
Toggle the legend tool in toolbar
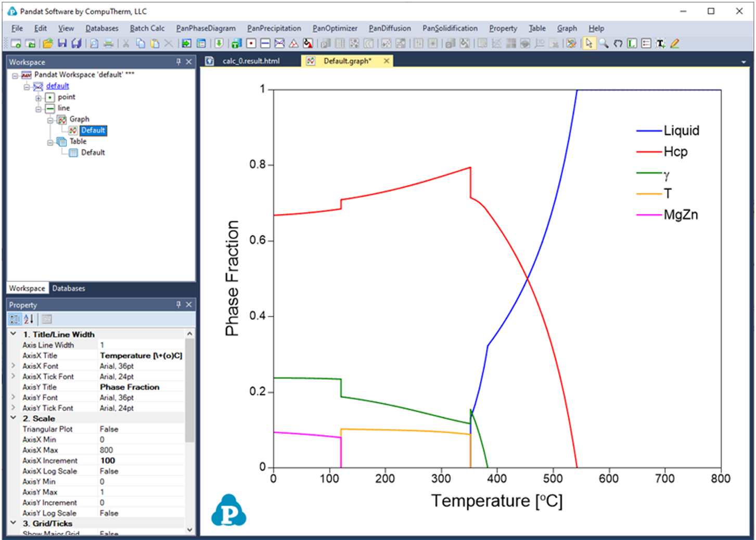coord(646,44)
